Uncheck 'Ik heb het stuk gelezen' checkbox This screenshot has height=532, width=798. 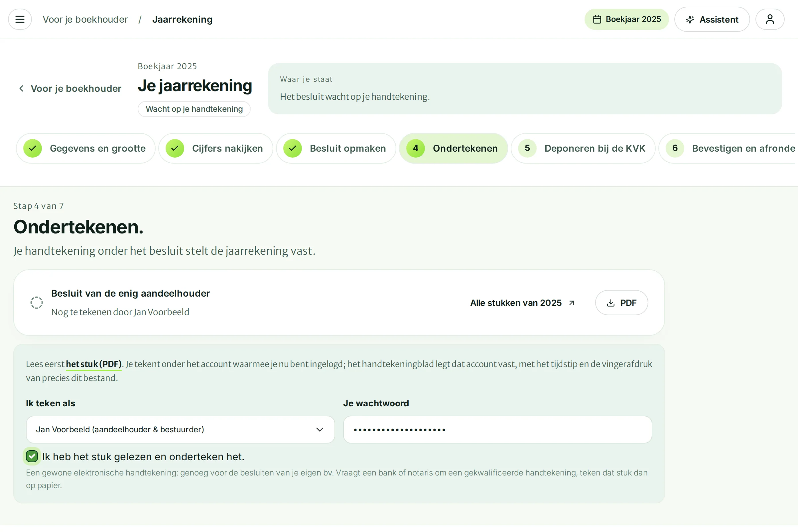32,457
